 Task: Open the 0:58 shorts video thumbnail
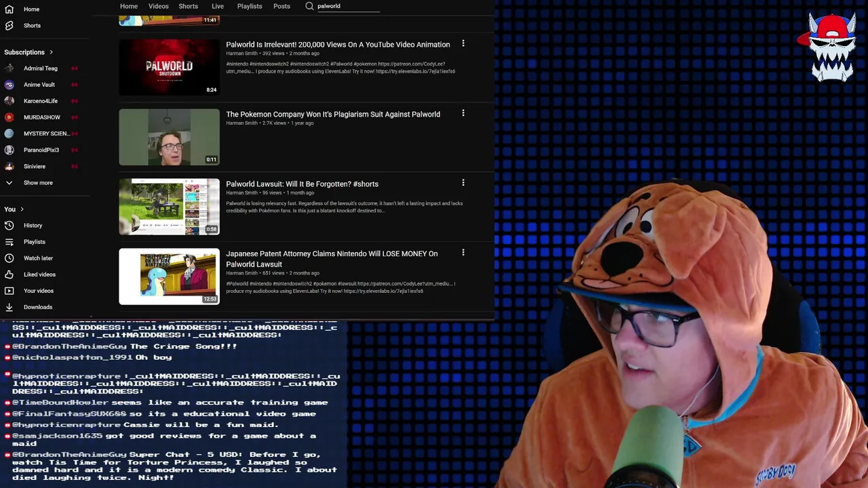(170, 207)
